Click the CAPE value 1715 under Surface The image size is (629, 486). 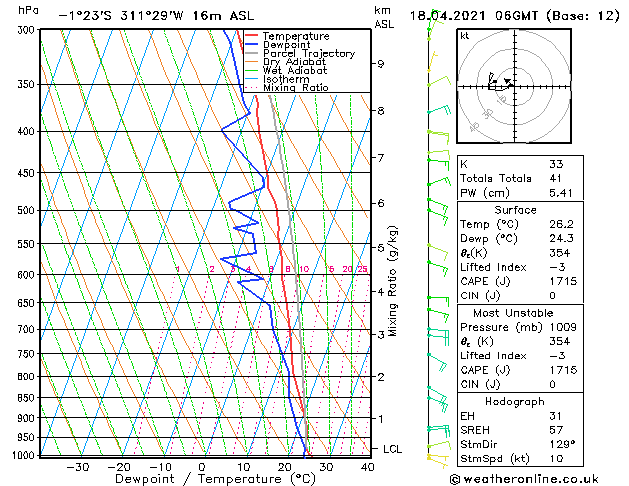point(563,281)
